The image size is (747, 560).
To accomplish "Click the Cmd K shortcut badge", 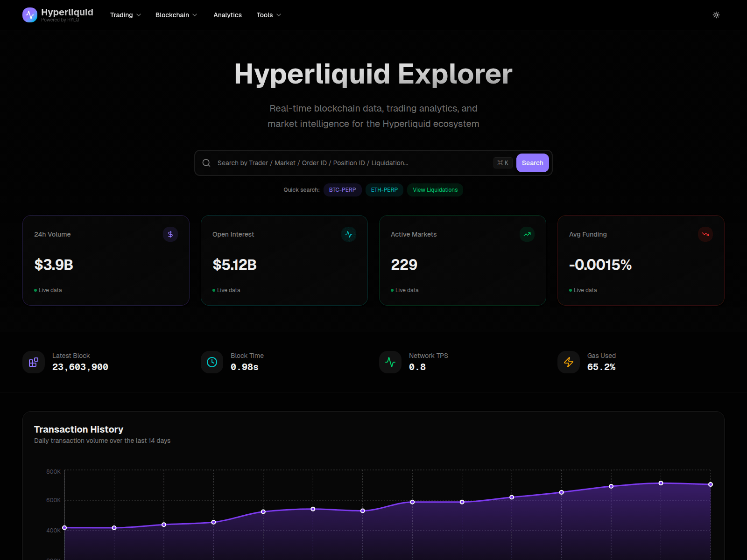I will tap(503, 163).
